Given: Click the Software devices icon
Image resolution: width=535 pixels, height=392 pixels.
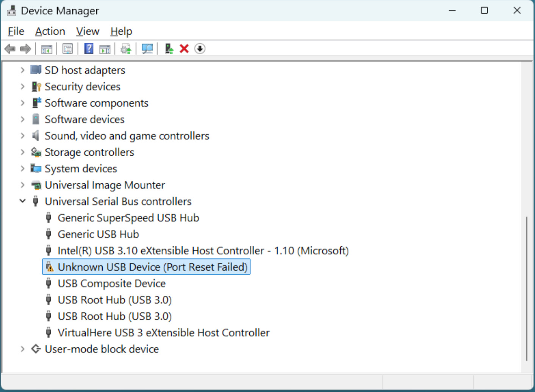Looking at the screenshot, I should pyautogui.click(x=36, y=119).
